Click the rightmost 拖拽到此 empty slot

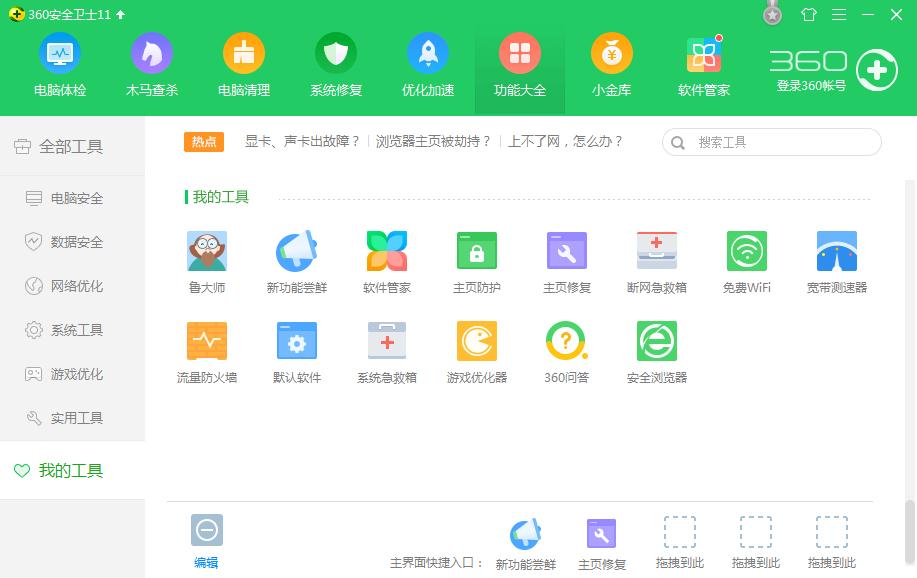click(x=832, y=543)
